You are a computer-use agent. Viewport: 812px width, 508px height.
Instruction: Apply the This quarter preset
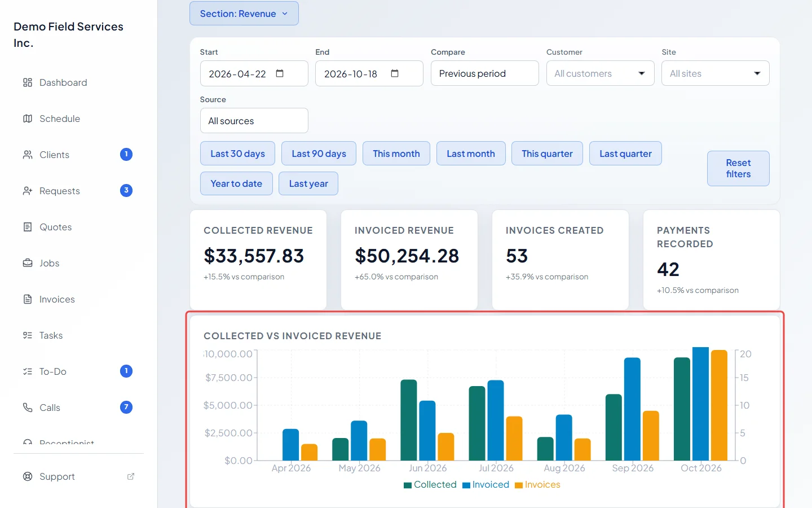click(x=547, y=154)
